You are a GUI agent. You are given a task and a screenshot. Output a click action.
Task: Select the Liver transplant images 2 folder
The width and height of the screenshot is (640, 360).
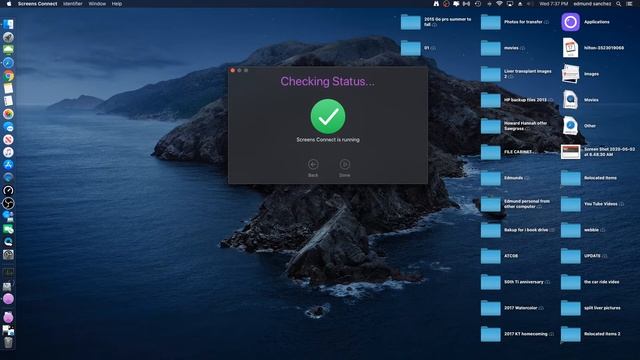(491, 74)
